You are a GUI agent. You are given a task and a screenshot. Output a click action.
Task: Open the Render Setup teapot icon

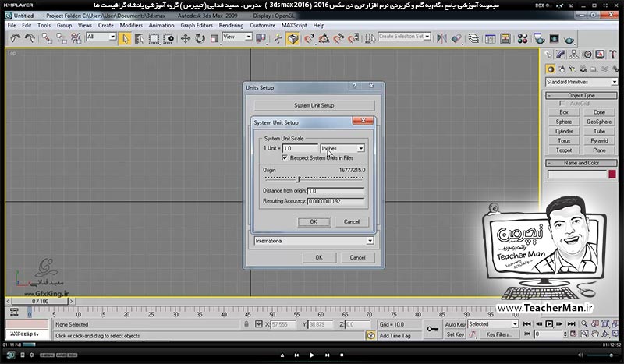pos(539,39)
